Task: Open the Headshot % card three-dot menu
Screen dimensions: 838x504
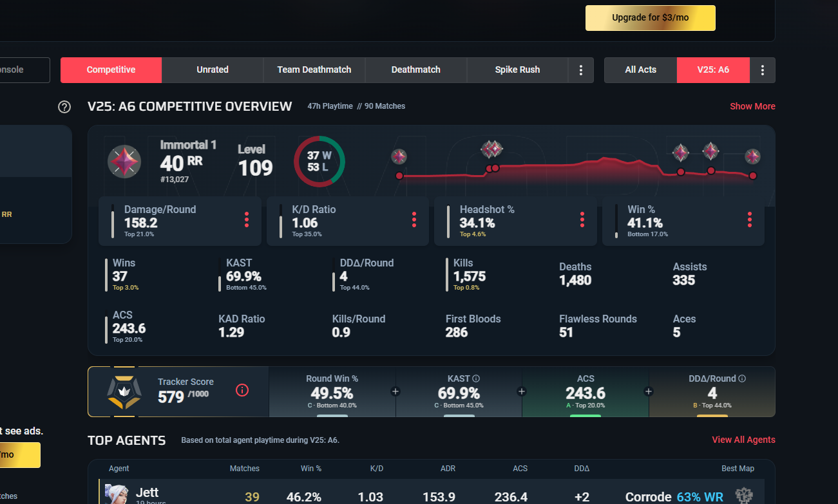Action: [x=582, y=220]
